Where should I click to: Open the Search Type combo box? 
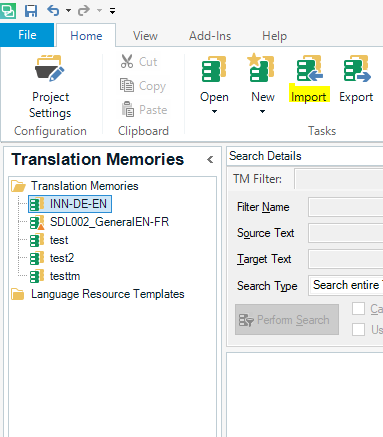346,285
